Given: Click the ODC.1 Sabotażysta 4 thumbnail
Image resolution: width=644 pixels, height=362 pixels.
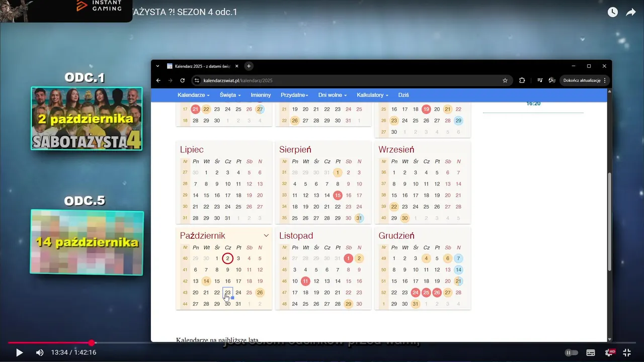Looking at the screenshot, I should point(87,119).
